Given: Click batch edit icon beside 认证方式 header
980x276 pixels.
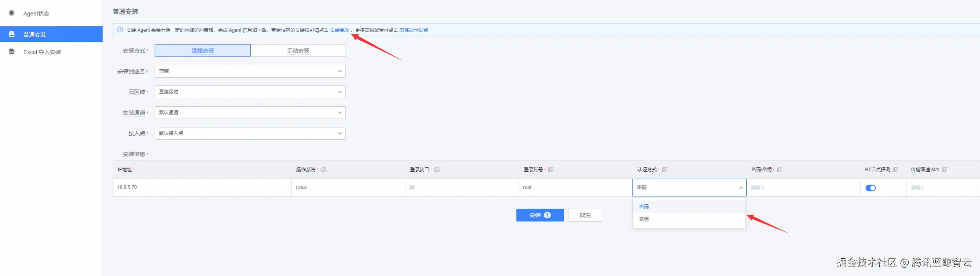Looking at the screenshot, I should tap(665, 170).
